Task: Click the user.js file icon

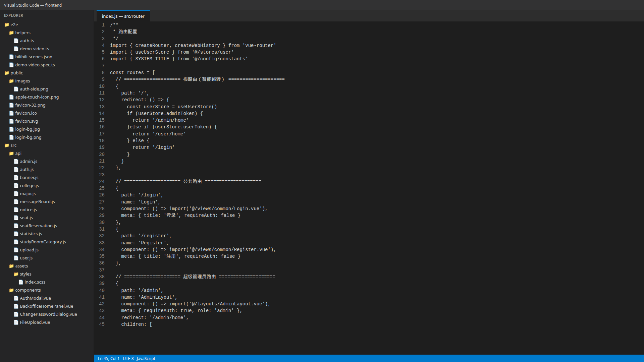Action: (x=16, y=258)
